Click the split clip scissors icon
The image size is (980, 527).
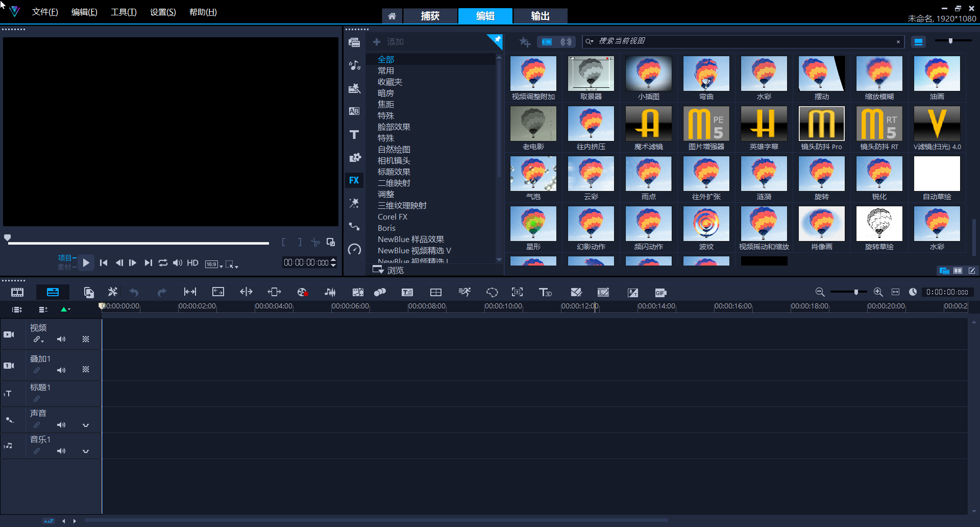(x=315, y=242)
